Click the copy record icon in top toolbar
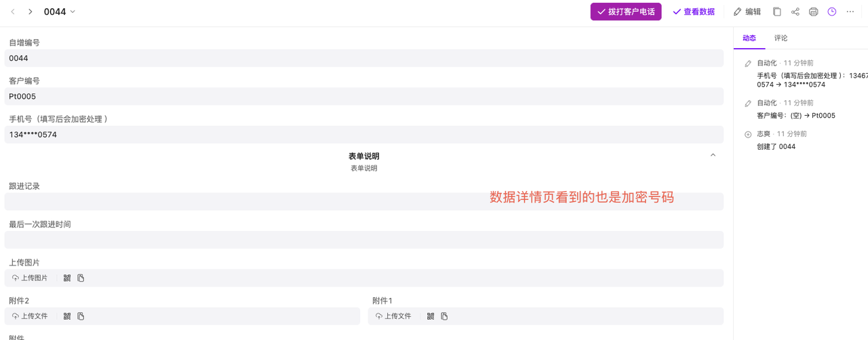Viewport: 868px width, 340px height. click(776, 12)
